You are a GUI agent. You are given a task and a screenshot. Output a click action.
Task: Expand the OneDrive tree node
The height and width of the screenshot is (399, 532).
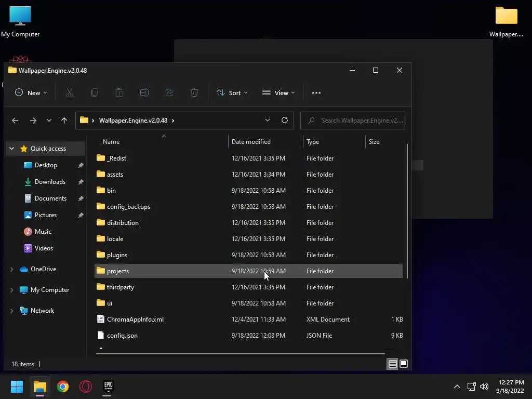coord(12,269)
